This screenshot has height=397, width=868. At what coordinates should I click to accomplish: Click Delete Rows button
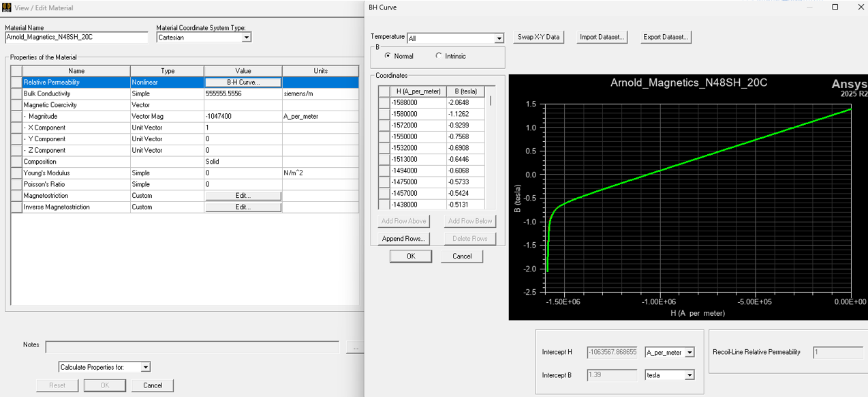click(470, 239)
